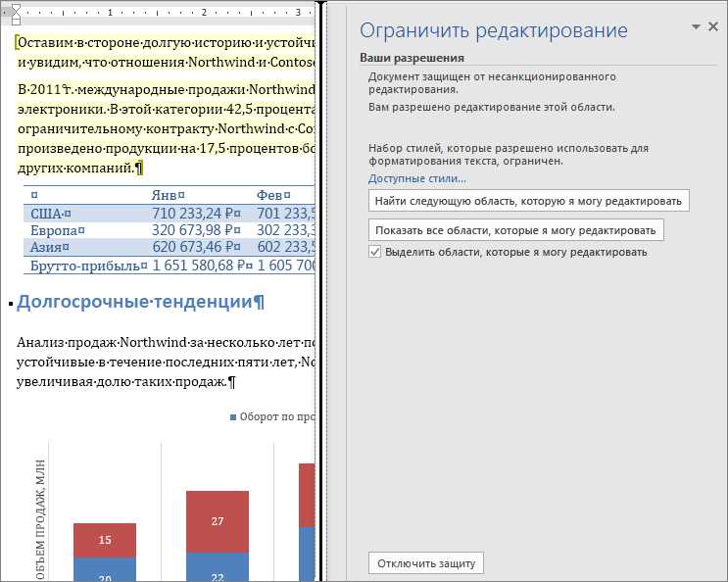Click the line ending других компаний
This screenshot has width=728, height=582.
coord(79,168)
